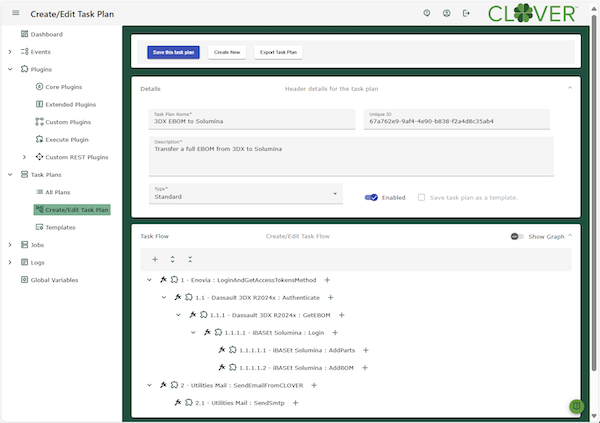This screenshot has height=423, width=600.
Task: Open Execute Plugin menu item
Action: point(62,140)
